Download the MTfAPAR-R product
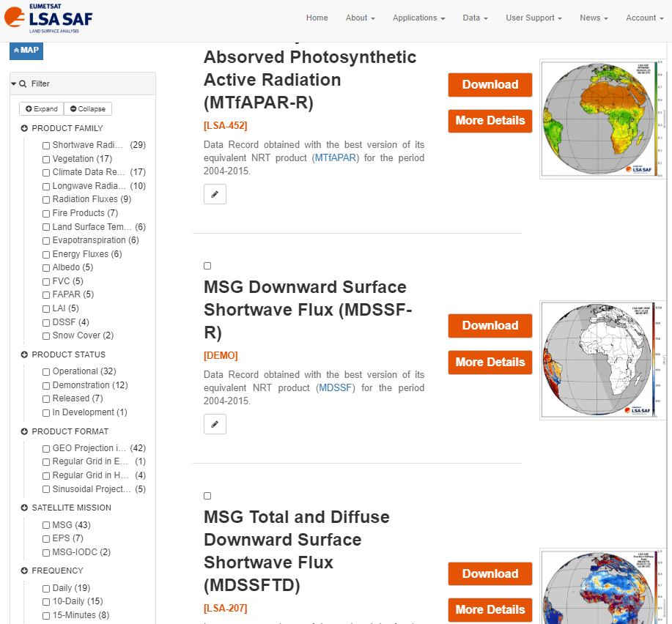Image resolution: width=672 pixels, height=624 pixels. point(490,85)
